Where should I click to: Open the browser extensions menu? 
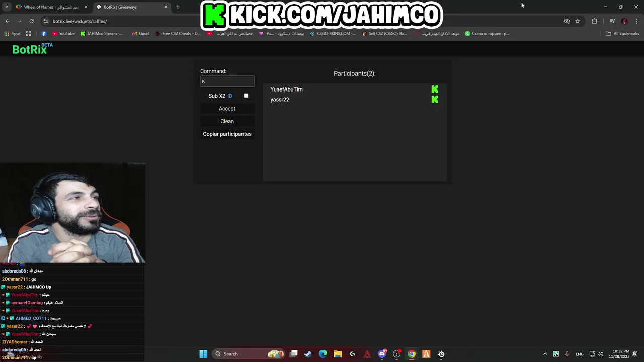coord(595,21)
